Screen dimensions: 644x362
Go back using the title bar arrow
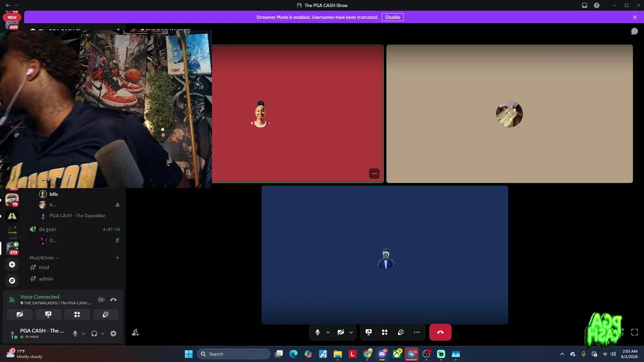click(x=8, y=6)
